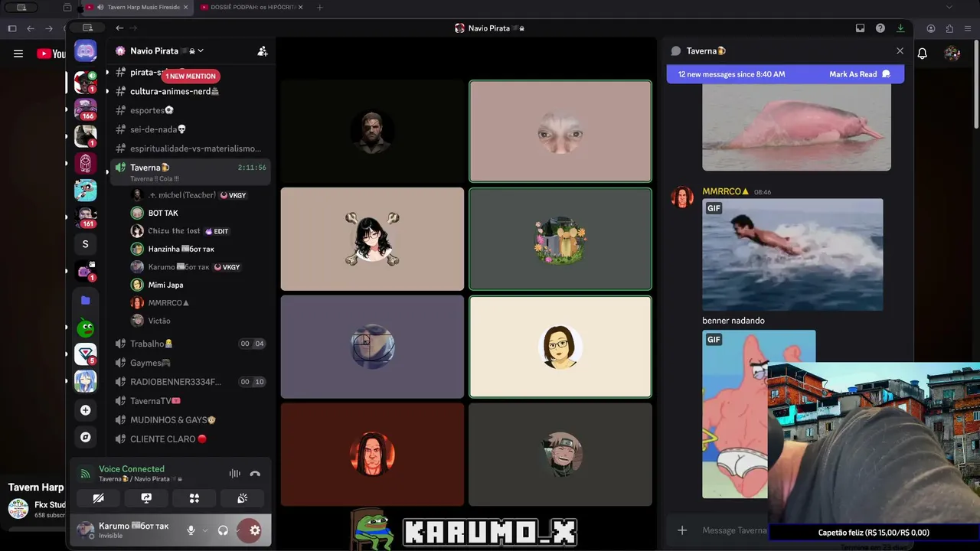Open the soundboard button
The image size is (980, 551).
(242, 498)
